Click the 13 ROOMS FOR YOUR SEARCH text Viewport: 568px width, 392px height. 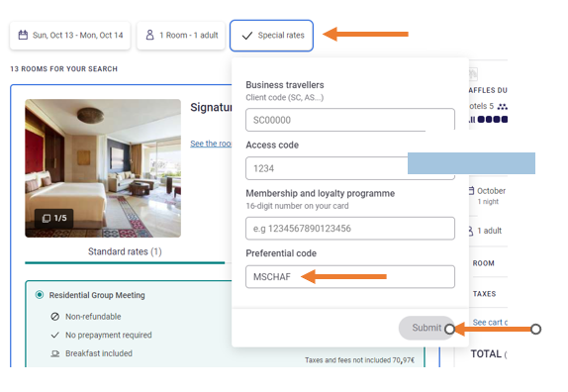pos(63,69)
